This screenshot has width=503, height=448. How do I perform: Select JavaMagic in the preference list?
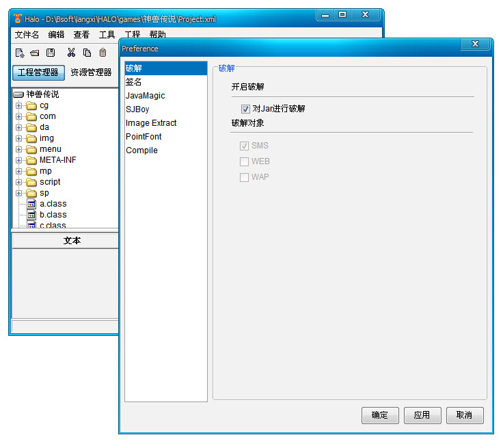point(145,96)
